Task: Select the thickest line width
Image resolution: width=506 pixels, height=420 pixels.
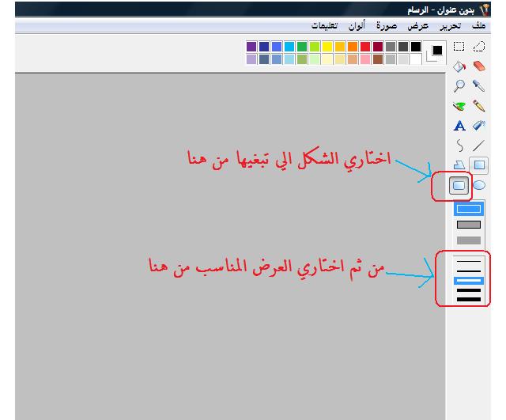Action: [x=469, y=300]
